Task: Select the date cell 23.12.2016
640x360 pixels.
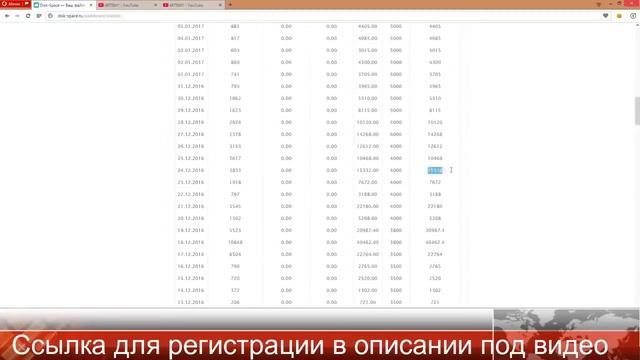Action: point(191,182)
